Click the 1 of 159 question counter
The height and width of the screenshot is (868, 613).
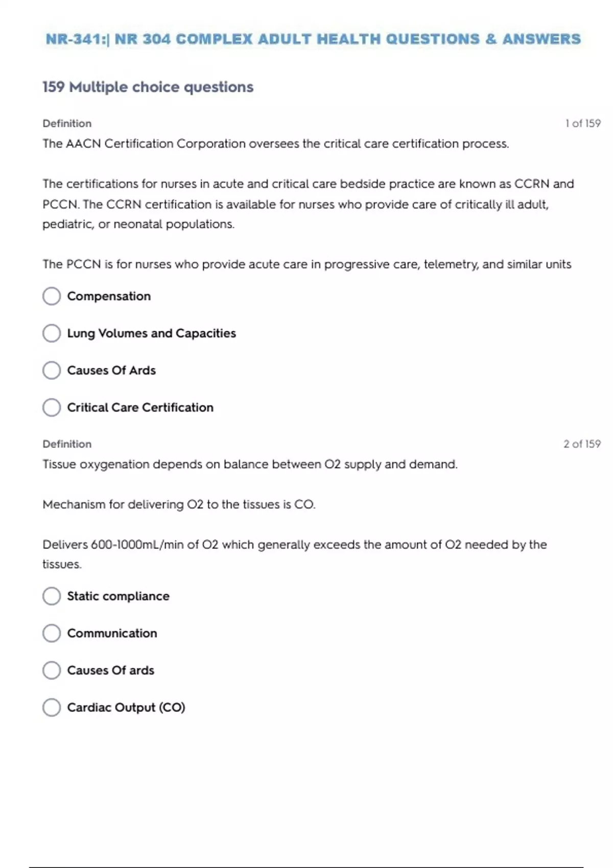click(x=582, y=124)
